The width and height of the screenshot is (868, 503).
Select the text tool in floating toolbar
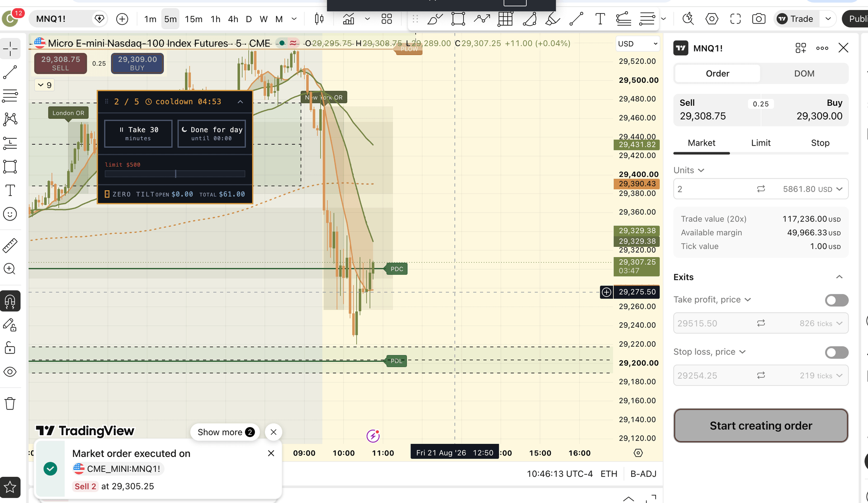(600, 19)
